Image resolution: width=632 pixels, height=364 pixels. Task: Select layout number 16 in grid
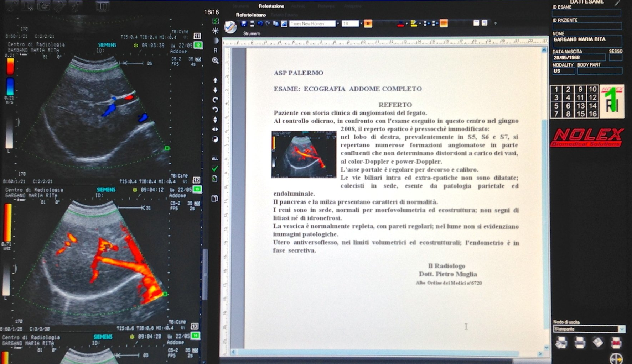[592, 114]
